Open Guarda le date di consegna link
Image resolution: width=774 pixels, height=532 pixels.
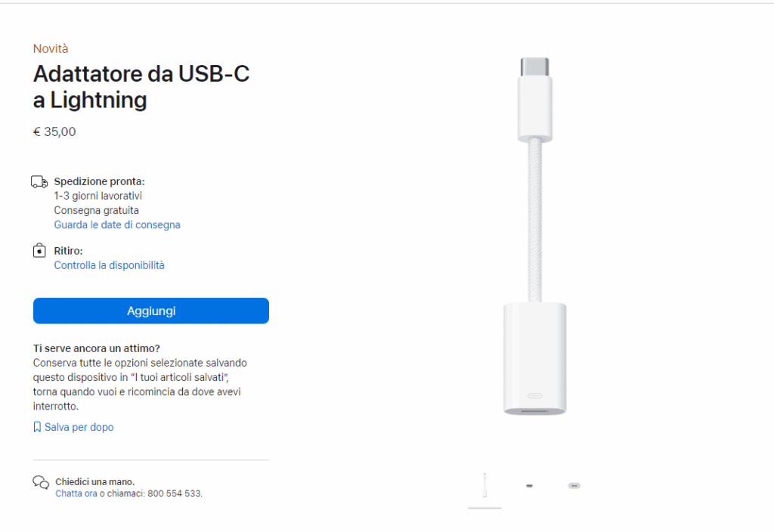click(x=117, y=224)
